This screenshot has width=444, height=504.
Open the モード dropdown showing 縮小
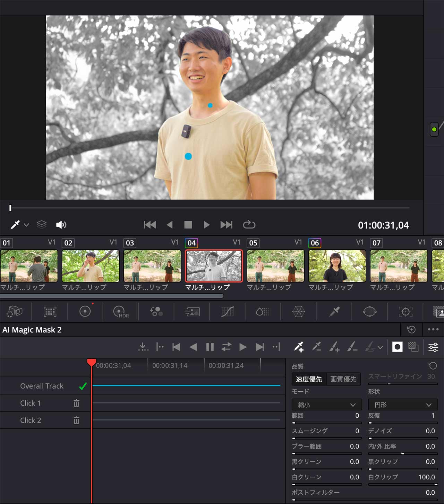[326, 405]
